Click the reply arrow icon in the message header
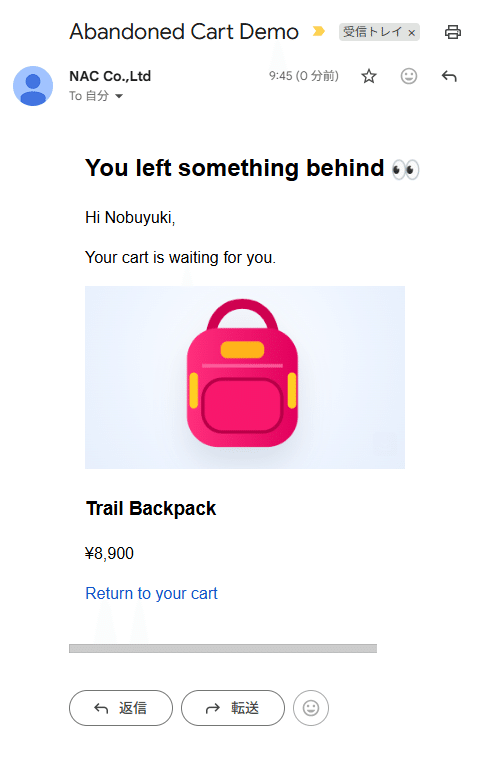This screenshot has height=767, width=480. pos(449,76)
